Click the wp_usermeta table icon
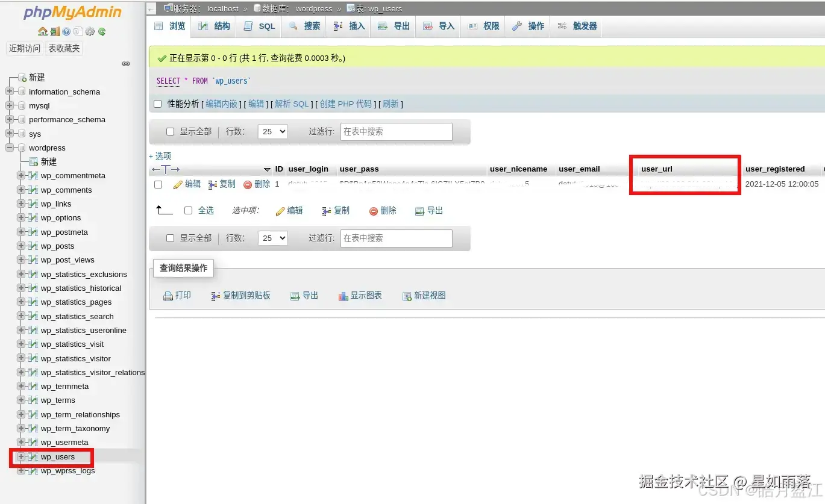The image size is (825, 504). [x=33, y=443]
